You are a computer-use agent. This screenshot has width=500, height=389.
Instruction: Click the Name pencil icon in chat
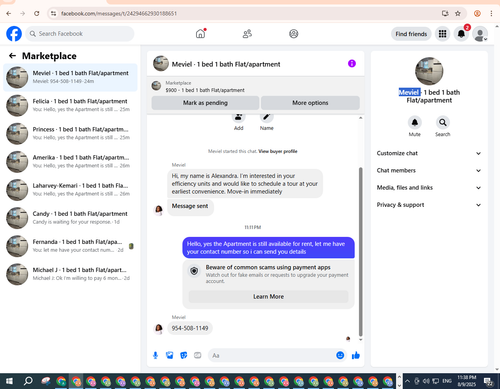[266, 117]
